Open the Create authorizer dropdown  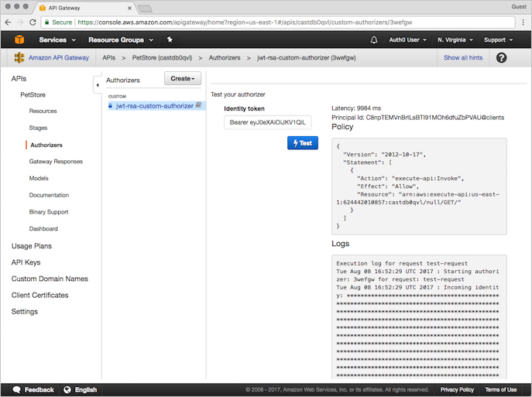point(183,78)
